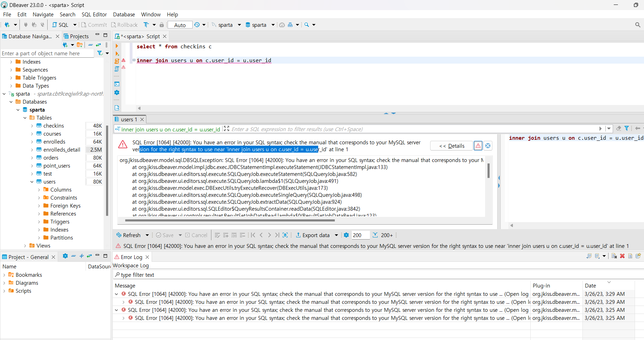
Task: Click the Commit button in toolbar
Action: 94,25
